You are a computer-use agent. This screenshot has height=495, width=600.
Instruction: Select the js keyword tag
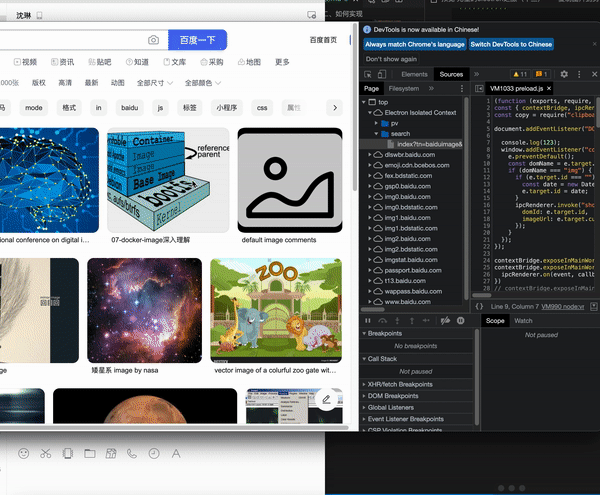(160, 108)
